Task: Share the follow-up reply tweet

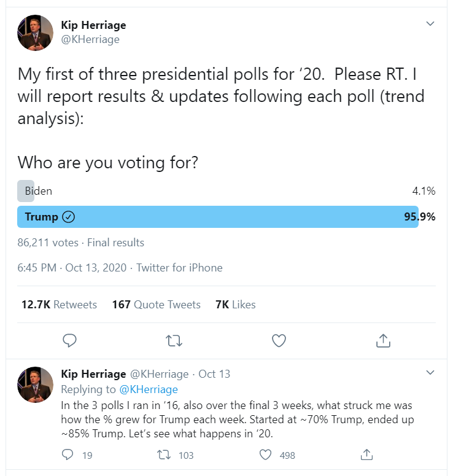Action: (x=366, y=455)
